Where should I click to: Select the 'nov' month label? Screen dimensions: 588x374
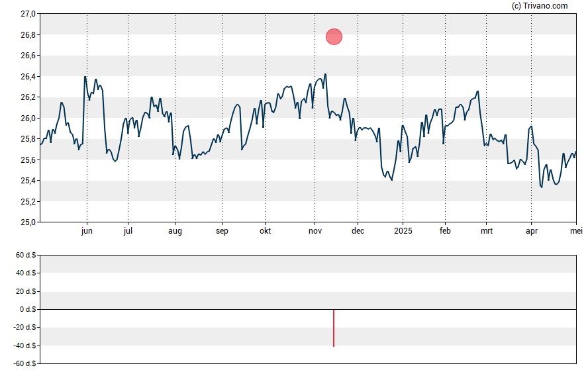point(315,231)
